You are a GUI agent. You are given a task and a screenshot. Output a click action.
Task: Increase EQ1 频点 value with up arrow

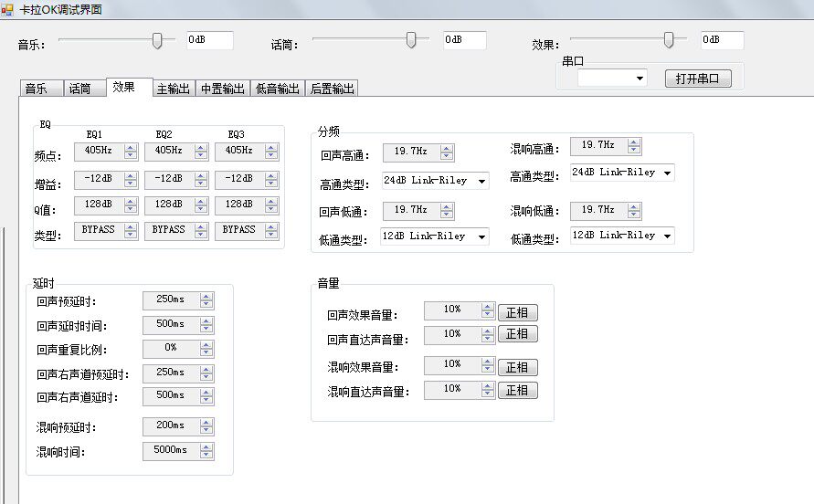click(x=131, y=148)
